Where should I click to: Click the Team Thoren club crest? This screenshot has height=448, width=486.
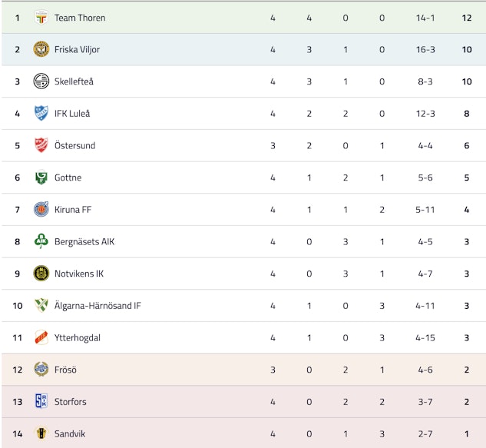[x=41, y=18]
